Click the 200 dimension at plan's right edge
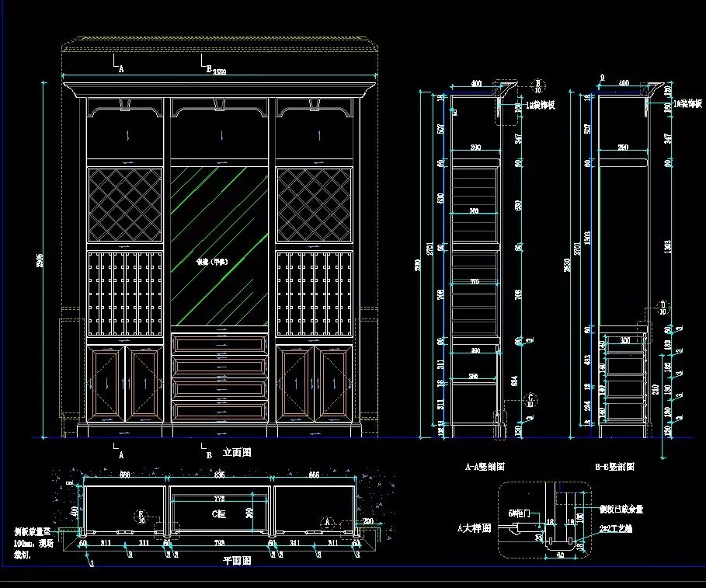This screenshot has height=588, width=706. (368, 521)
